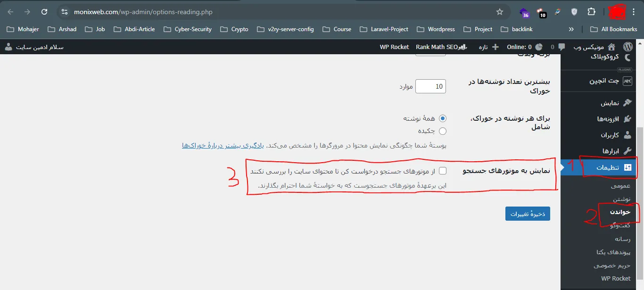Open the Cyber-Security bookmark folder
The height and width of the screenshot is (290, 644).
pos(188,29)
